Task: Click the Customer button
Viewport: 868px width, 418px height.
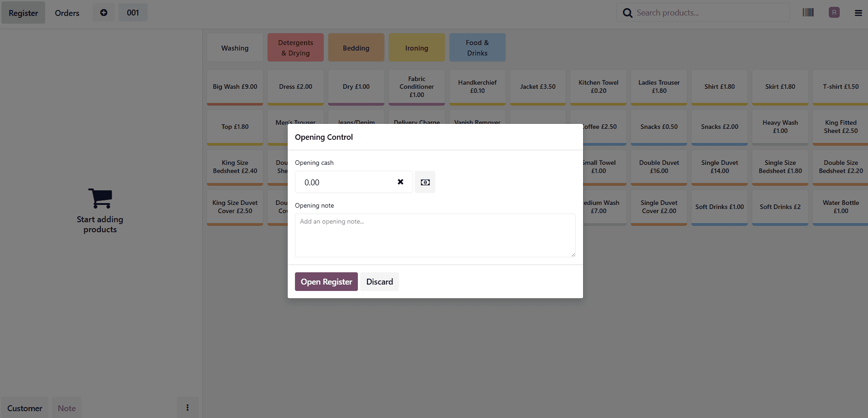Action: click(x=25, y=408)
